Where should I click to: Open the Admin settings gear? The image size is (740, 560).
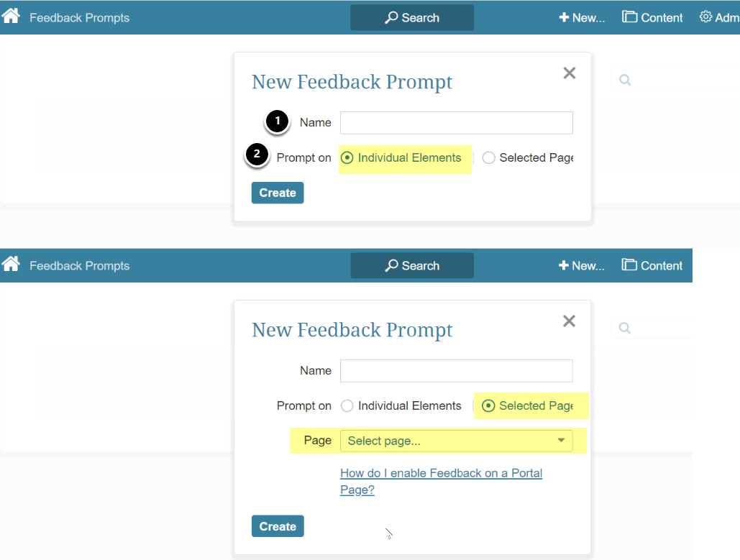(707, 17)
